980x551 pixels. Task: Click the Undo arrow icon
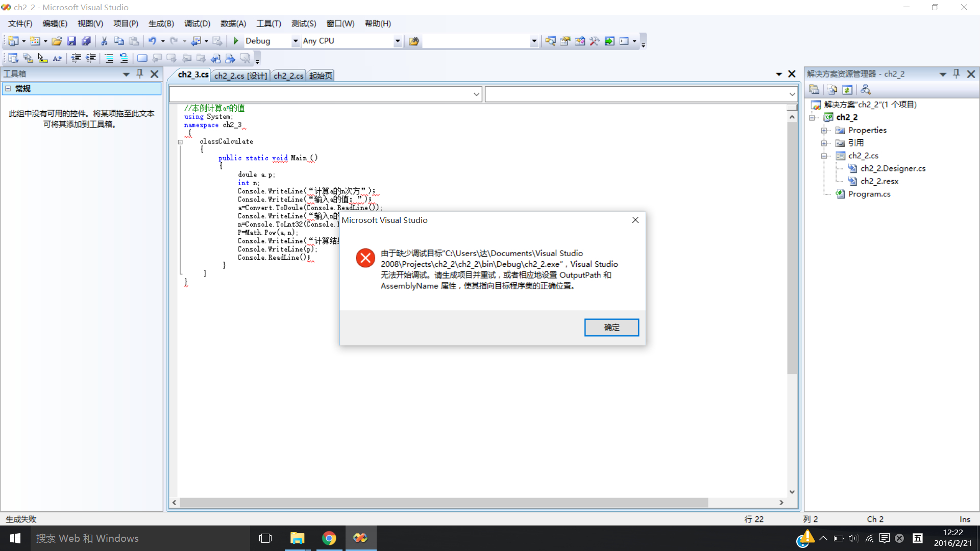point(152,41)
